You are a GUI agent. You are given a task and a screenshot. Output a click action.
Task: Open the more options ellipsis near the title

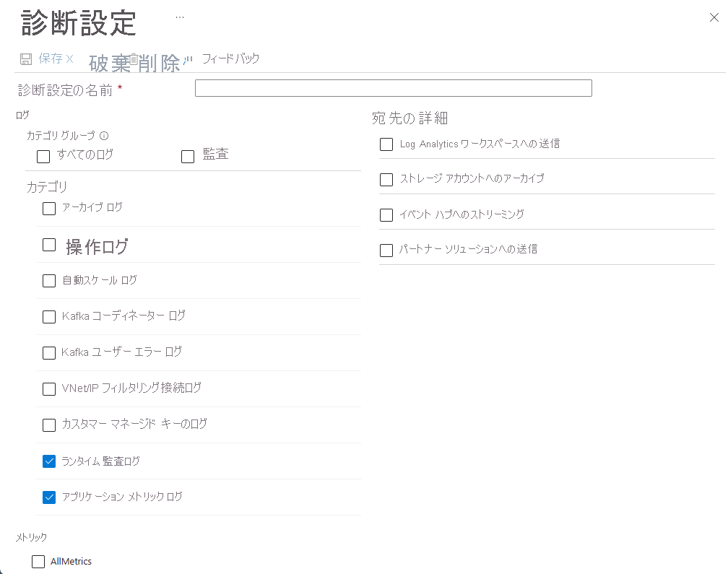180,17
